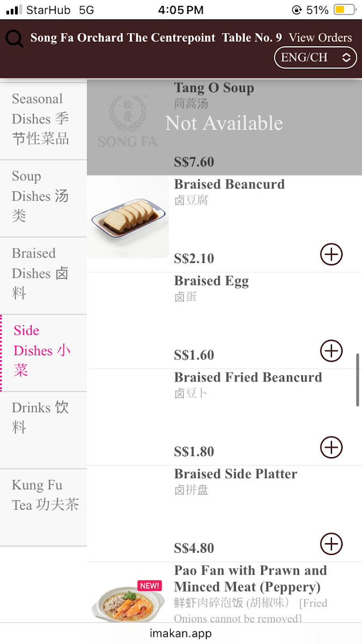The height and width of the screenshot is (644, 362).
Task: Add Braised Side Platter with plus
Action: (331, 544)
